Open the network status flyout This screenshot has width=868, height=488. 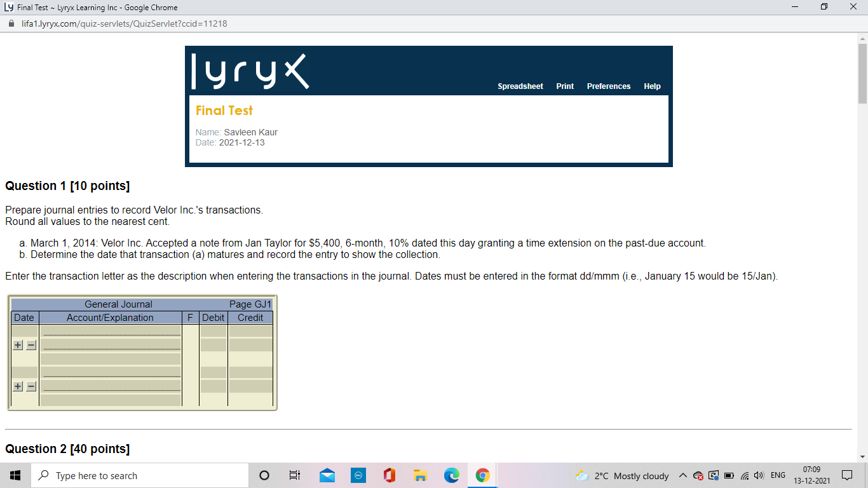click(x=745, y=475)
